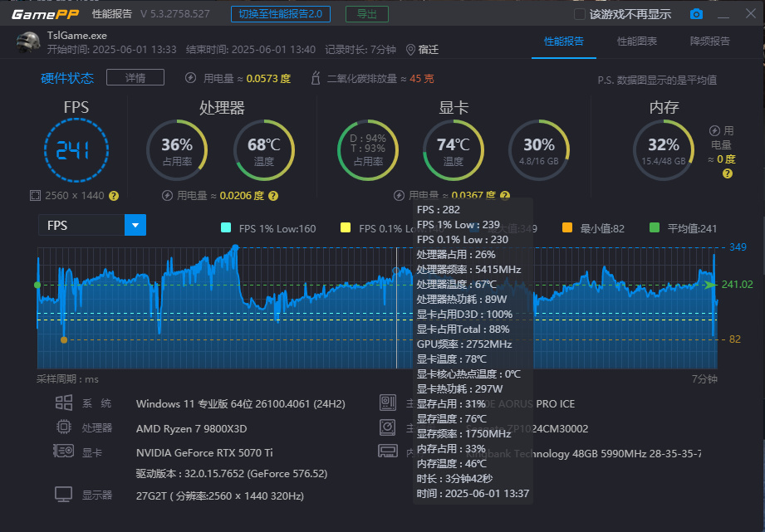765x532 pixels.
Task: Switch to the 降频报告 tab
Action: click(x=710, y=41)
